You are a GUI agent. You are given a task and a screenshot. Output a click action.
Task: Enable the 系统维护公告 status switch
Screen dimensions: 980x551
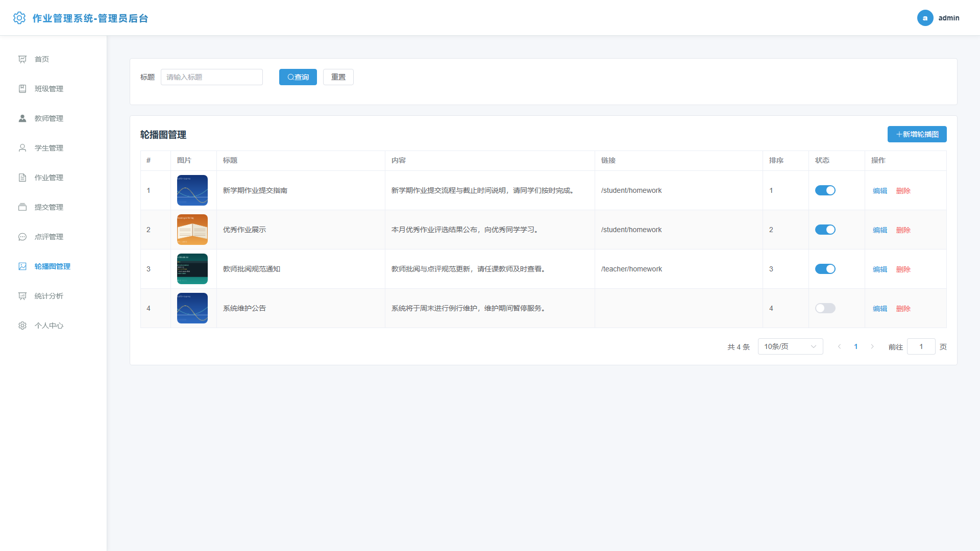click(x=825, y=308)
